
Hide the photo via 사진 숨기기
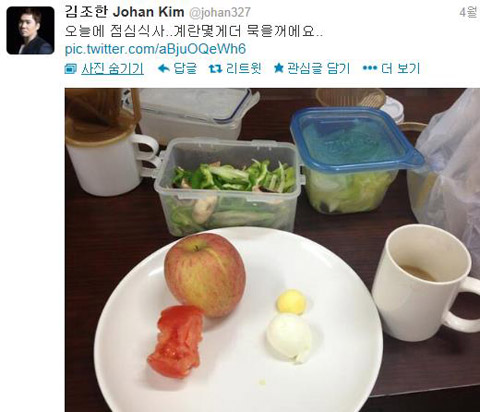click(x=113, y=69)
